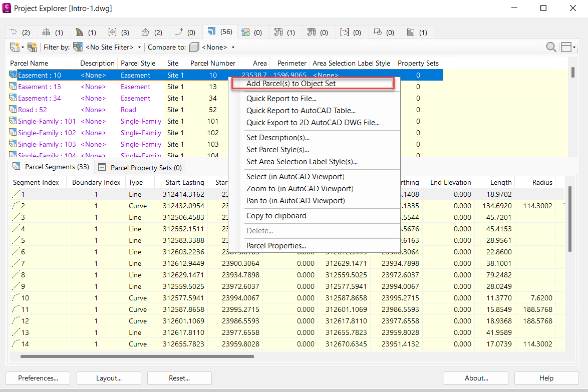Image resolution: width=588 pixels, height=392 pixels.
Task: Choose Add Parcel(s) to Object Set
Action: pyautogui.click(x=291, y=84)
